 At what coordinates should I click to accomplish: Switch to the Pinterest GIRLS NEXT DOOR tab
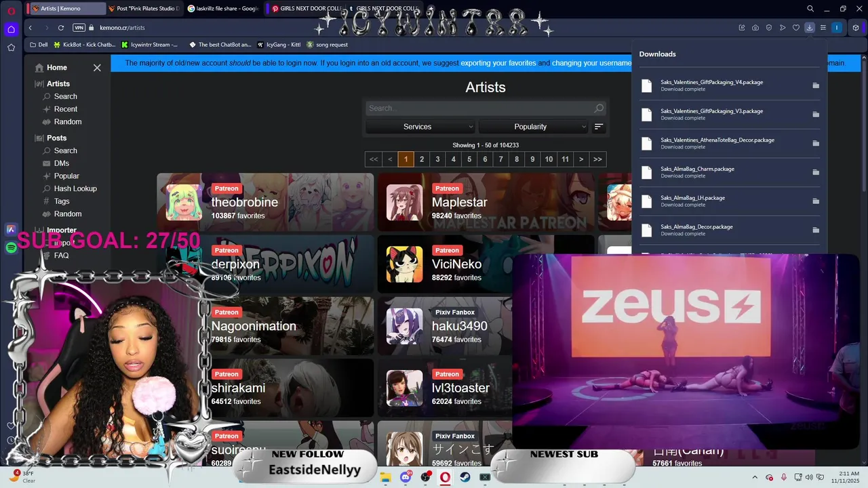coord(306,9)
